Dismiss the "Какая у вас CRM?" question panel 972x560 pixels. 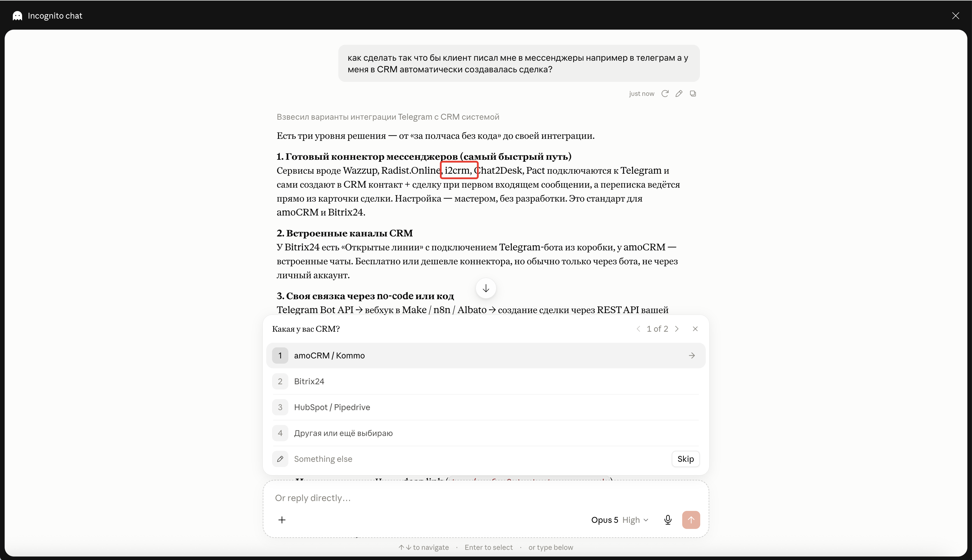click(695, 329)
